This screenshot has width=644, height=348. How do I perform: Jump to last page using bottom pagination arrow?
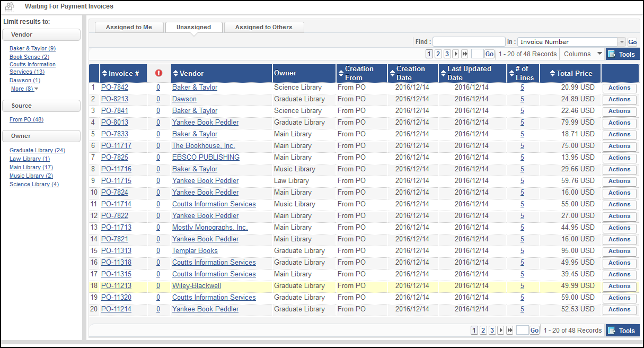(510, 330)
